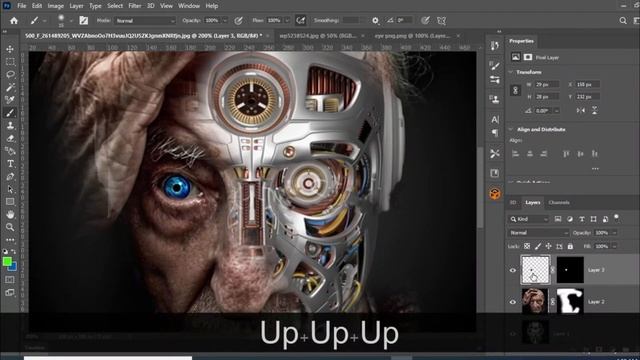This screenshot has width=640, height=360.
Task: Set foreground green color swatch
Action: [x=7, y=262]
